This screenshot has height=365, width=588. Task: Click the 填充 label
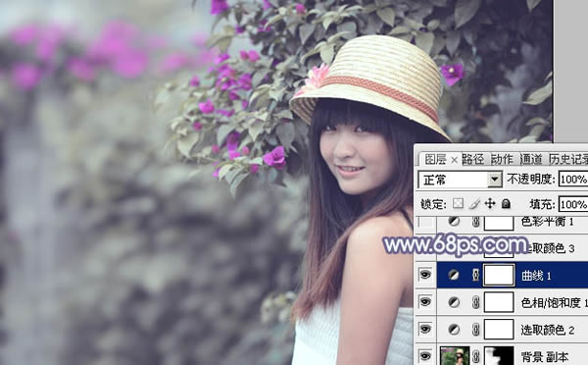(x=542, y=204)
